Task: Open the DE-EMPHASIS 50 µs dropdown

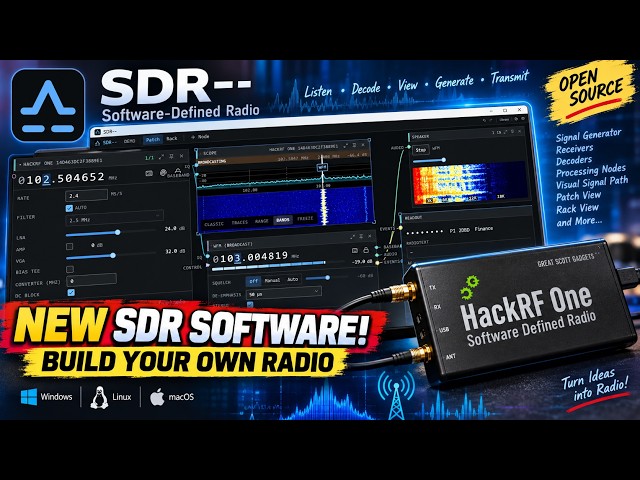Action: click(284, 293)
